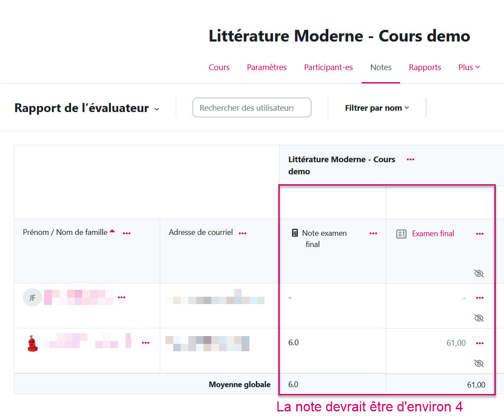Switch to the Participant-es tab
Image resolution: width=504 pixels, height=420 pixels.
(328, 67)
